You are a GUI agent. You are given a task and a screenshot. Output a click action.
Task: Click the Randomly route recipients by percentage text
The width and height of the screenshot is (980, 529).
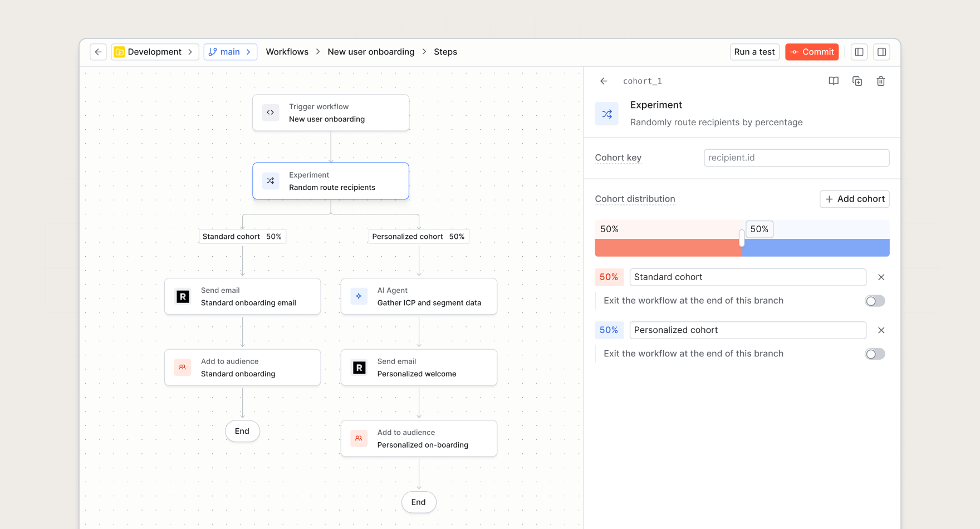[716, 123]
